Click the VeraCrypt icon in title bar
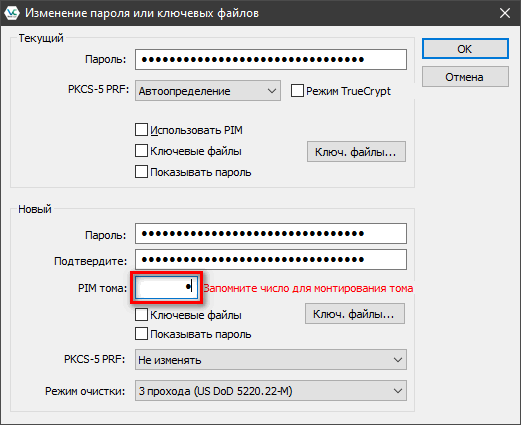This screenshot has width=521, height=425. tap(12, 13)
